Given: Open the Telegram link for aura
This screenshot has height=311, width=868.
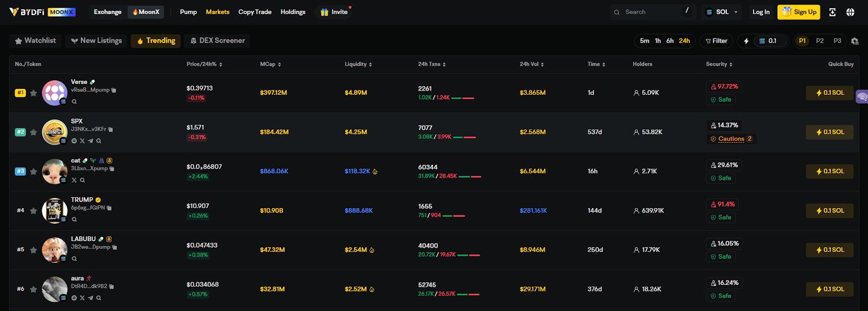Looking at the screenshot, I should click(x=91, y=298).
